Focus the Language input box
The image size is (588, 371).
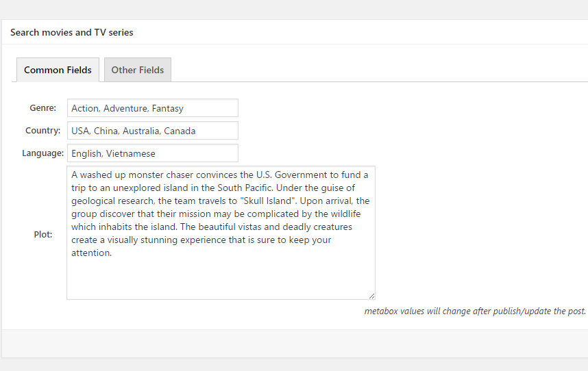[x=153, y=153]
